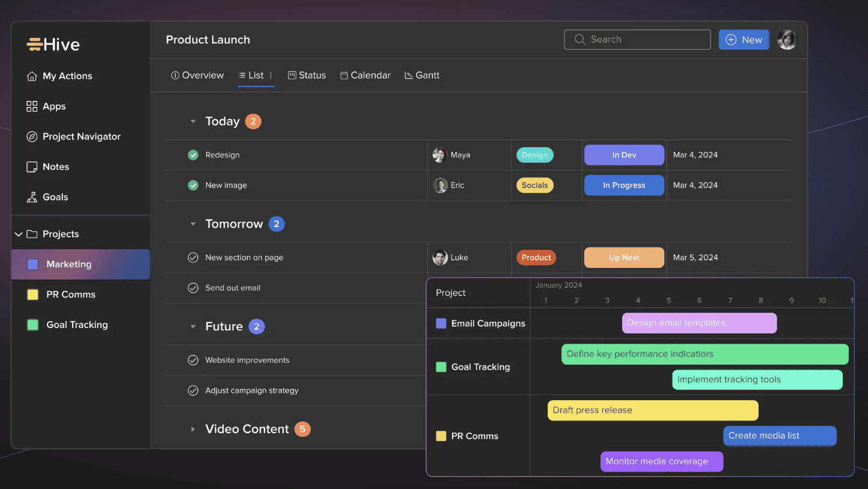This screenshot has height=489, width=868.
Task: Click the In Progress status button
Action: [x=624, y=186]
